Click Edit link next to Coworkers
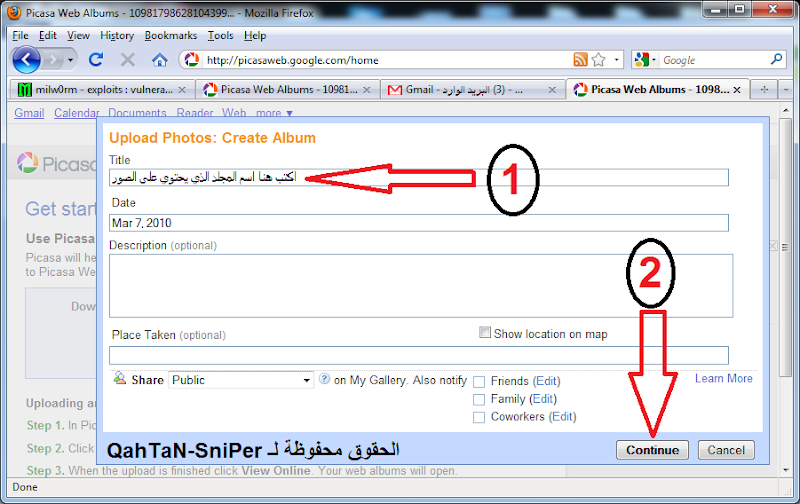800x504 pixels. [563, 417]
